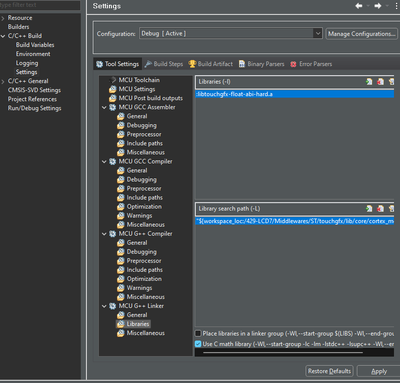Click the MCU Settings icon in tool tree
The width and height of the screenshot is (400, 383).
tap(113, 89)
